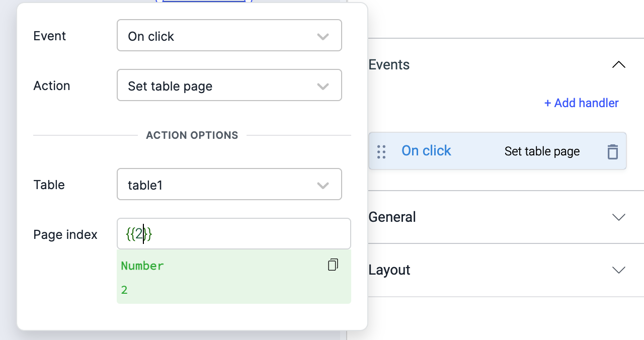The width and height of the screenshot is (644, 340).
Task: Delete the On click handler with trash icon
Action: pos(612,151)
